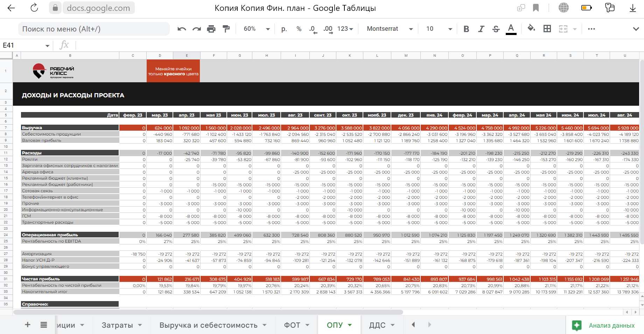Open the ДДС tab options arrow
The image size is (644, 334).
[x=393, y=325]
